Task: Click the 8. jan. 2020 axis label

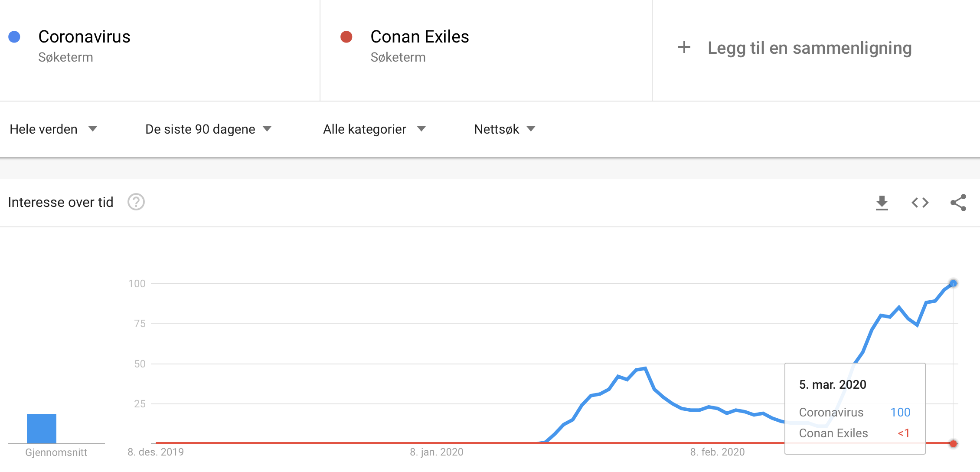Action: [x=437, y=452]
